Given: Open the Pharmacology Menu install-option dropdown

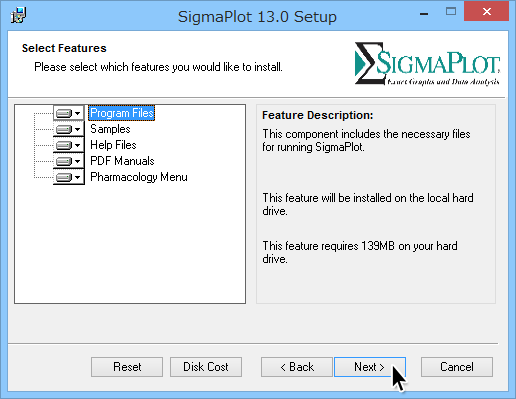Looking at the screenshot, I should 69,177.
